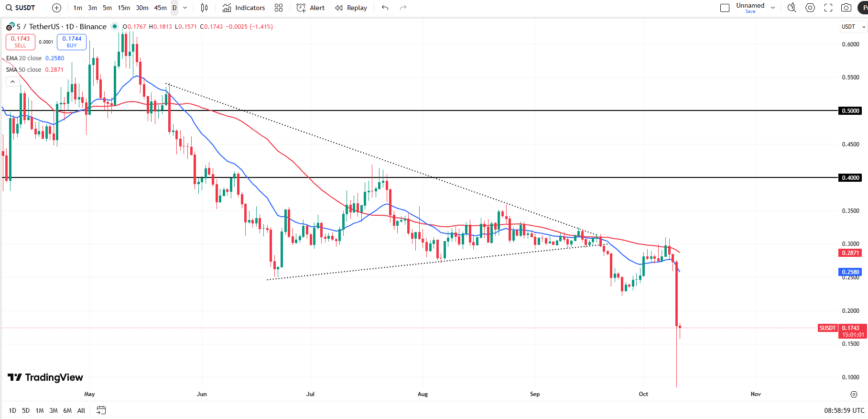Image resolution: width=868 pixels, height=419 pixels.
Task: Select the D daily interval
Action: pyautogui.click(x=174, y=8)
